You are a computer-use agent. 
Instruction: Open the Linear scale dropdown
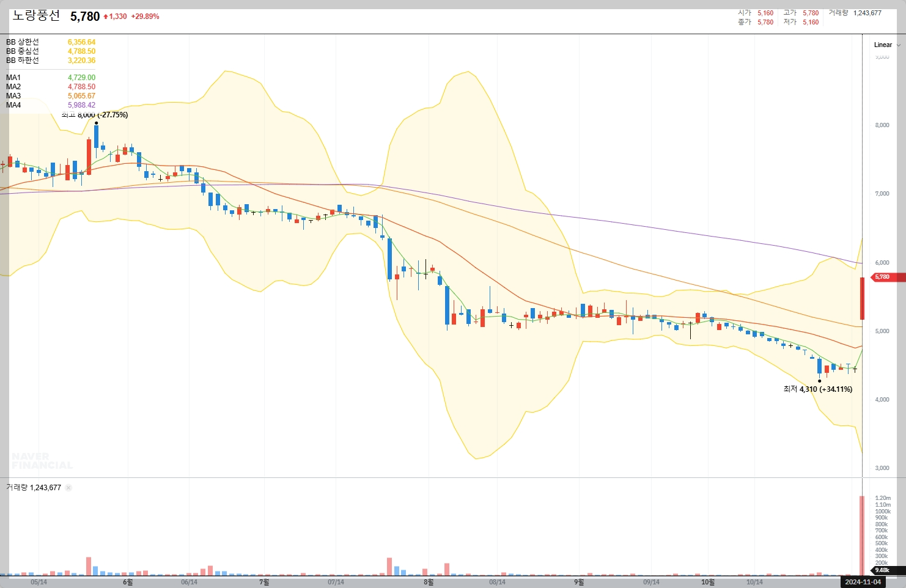[x=887, y=45]
